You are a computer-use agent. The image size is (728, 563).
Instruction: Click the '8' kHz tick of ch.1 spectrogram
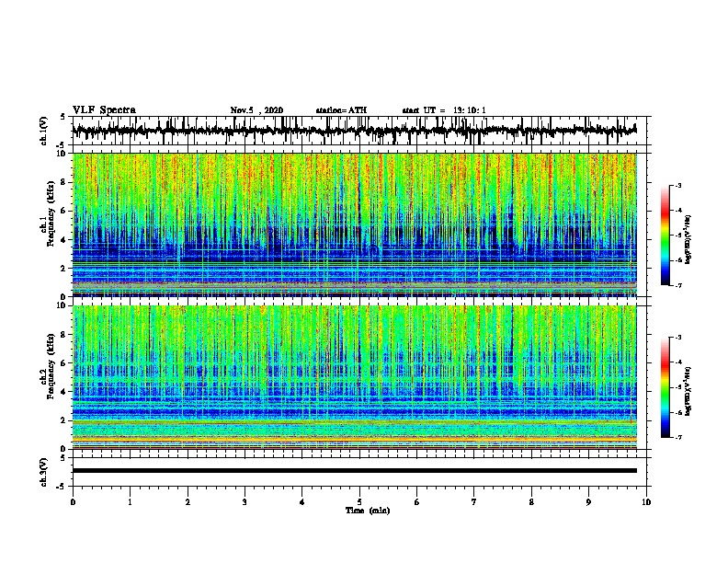pyautogui.click(x=64, y=182)
